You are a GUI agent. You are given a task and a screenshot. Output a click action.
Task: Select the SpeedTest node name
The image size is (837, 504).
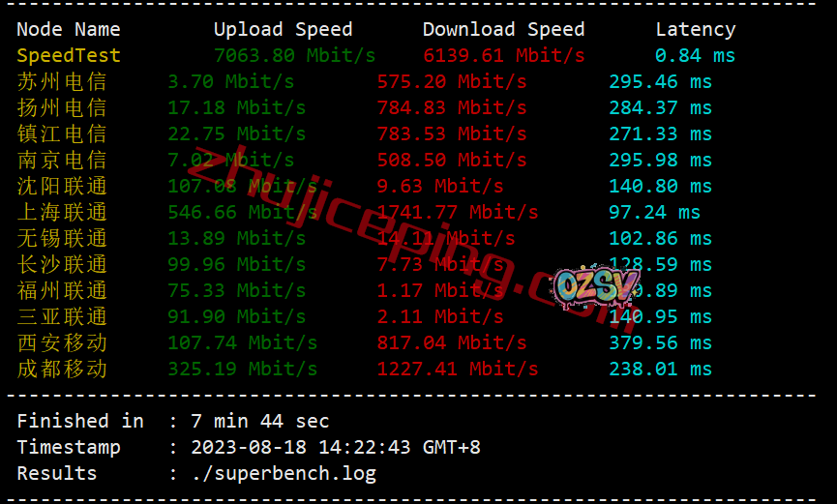pos(69,55)
